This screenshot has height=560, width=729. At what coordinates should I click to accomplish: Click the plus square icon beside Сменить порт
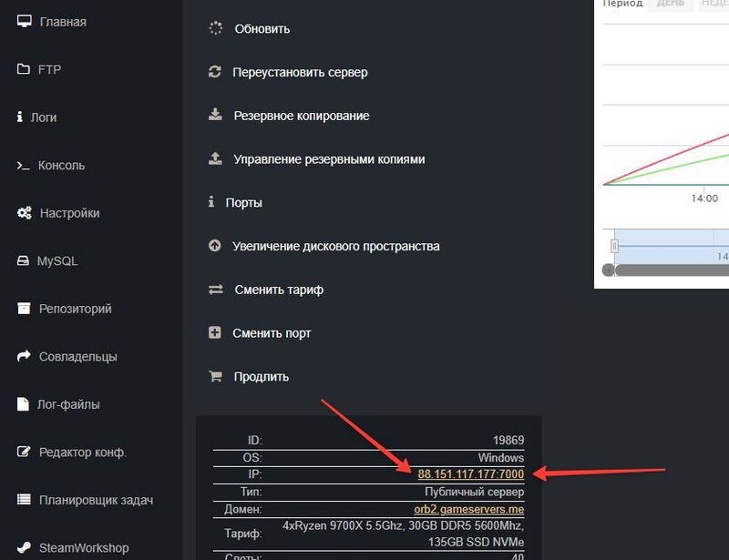pos(215,332)
